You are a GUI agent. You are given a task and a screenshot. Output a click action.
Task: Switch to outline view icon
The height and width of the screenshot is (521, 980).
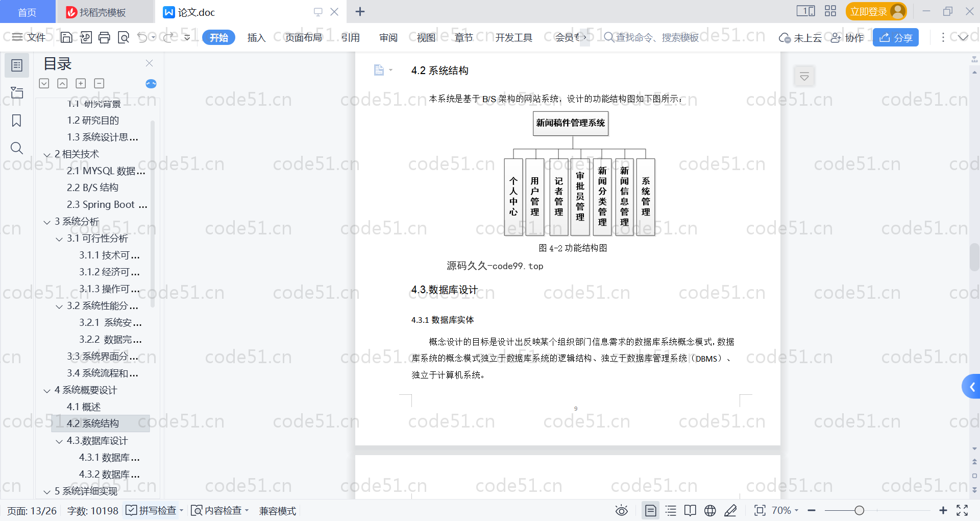tap(671, 510)
